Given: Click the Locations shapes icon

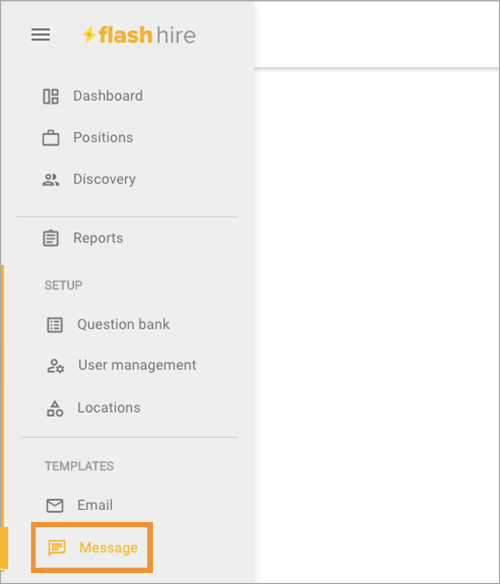Looking at the screenshot, I should 55,408.
